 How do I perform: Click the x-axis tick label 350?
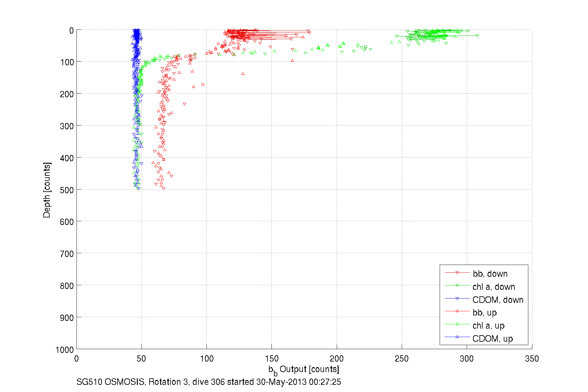532,359
